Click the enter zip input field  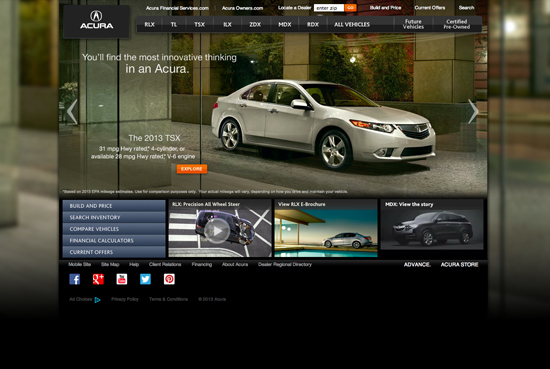tap(329, 8)
